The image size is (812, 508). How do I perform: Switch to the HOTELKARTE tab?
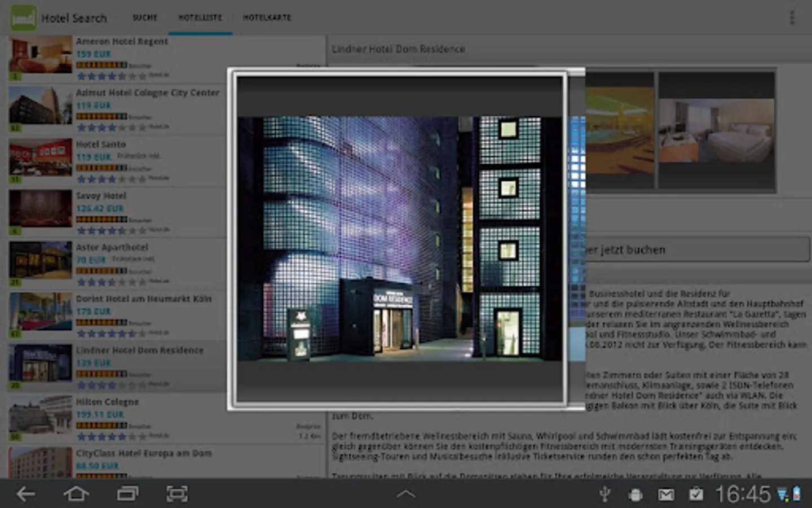point(267,18)
